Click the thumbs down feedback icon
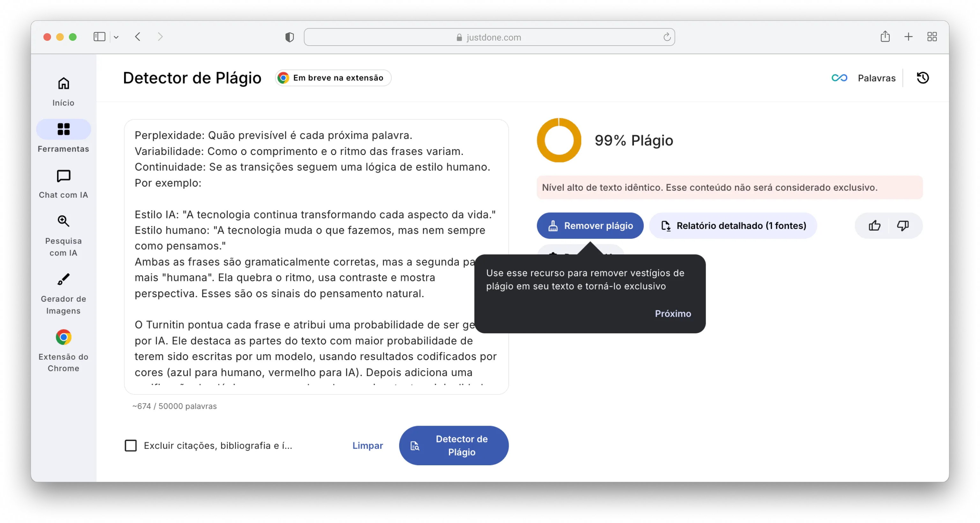This screenshot has width=980, height=523. [x=902, y=225]
